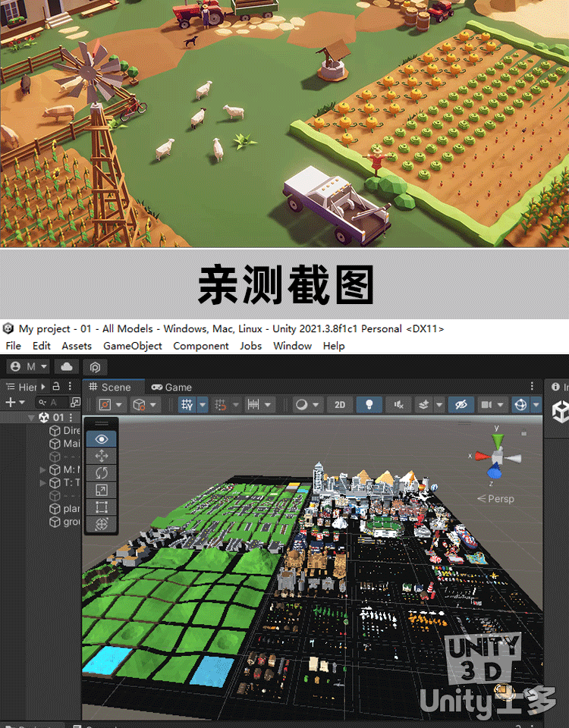Select the Rotate tool in Scene overlay
The image size is (569, 728).
101,473
